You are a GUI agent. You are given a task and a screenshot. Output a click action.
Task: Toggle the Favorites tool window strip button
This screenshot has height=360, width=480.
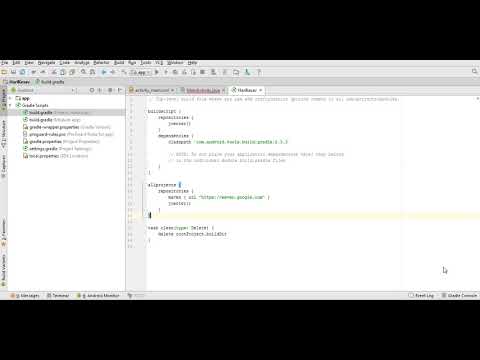pyautogui.click(x=4, y=233)
